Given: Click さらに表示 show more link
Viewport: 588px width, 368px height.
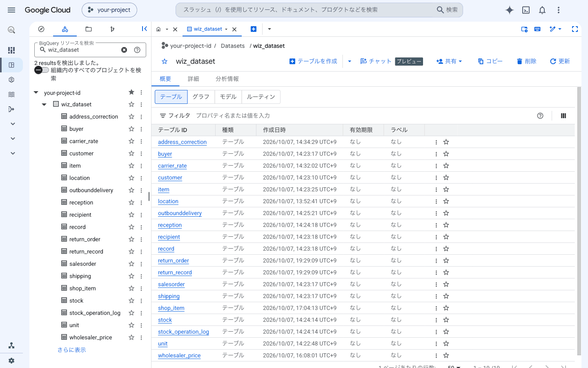Looking at the screenshot, I should [x=71, y=350].
